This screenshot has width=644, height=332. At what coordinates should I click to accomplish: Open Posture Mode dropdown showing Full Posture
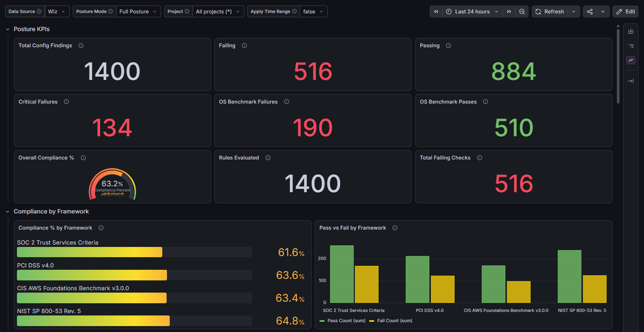click(138, 11)
